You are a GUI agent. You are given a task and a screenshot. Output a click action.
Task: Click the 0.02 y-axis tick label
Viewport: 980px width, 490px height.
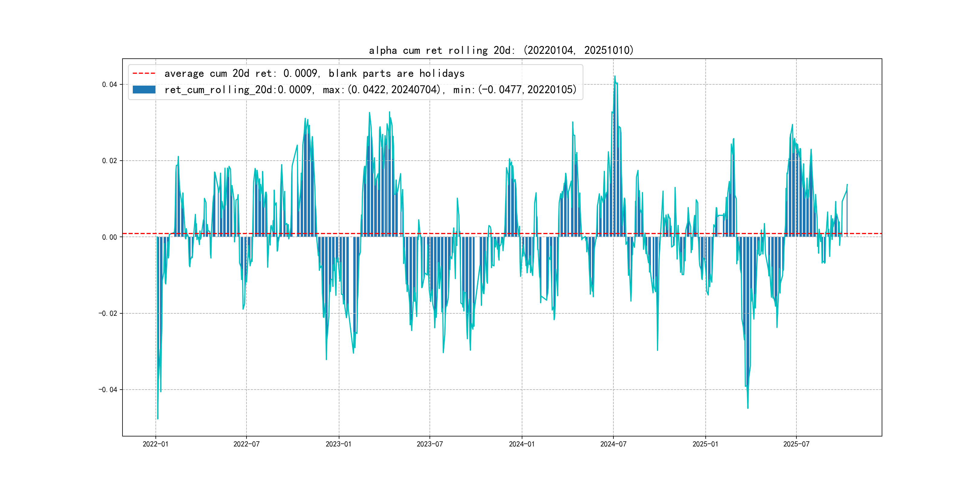109,161
